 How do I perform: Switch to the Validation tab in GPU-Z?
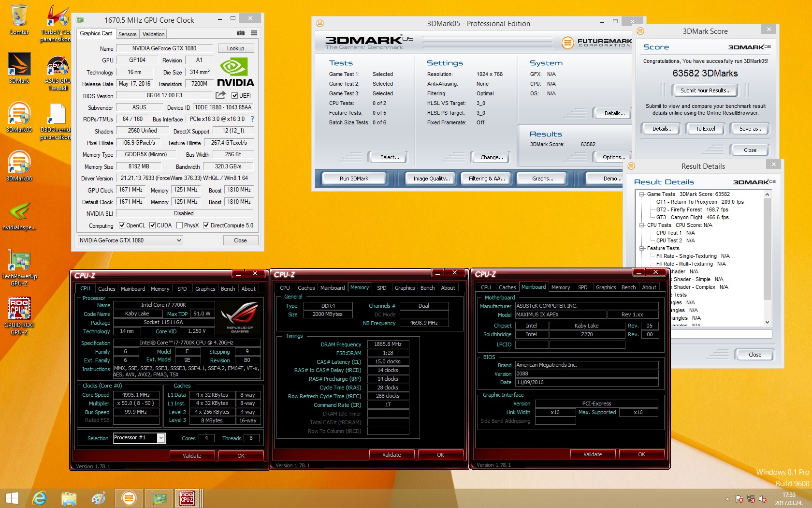pos(153,34)
